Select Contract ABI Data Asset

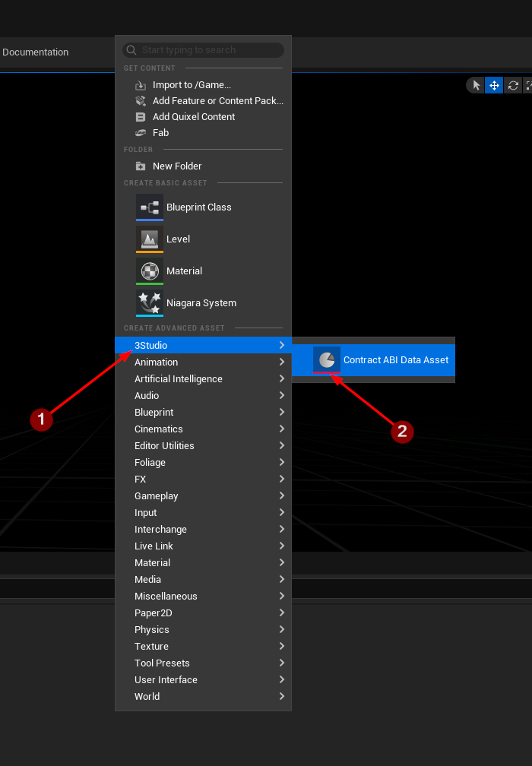(x=374, y=360)
